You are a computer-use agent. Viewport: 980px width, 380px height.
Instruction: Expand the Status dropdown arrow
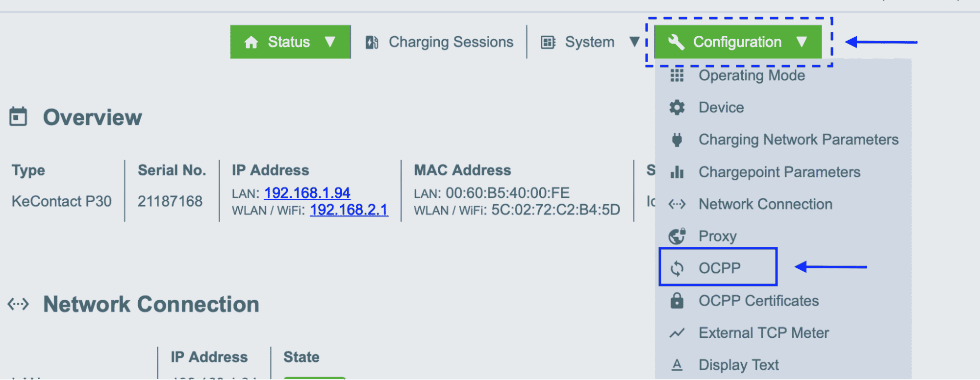(330, 42)
